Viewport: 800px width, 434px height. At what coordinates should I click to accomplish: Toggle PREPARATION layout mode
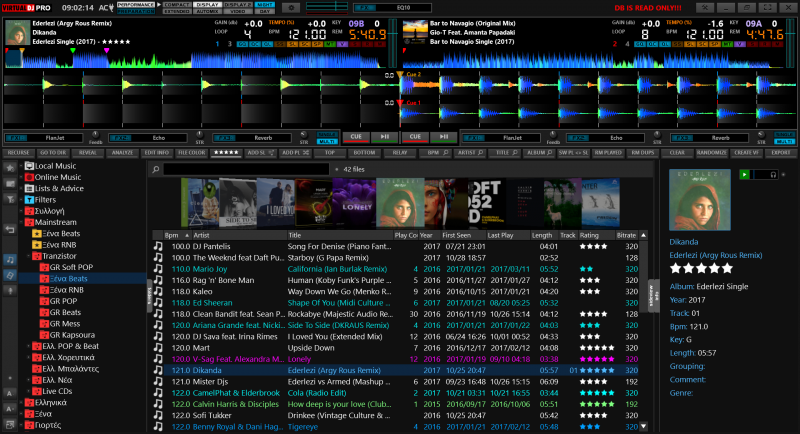[x=136, y=11]
